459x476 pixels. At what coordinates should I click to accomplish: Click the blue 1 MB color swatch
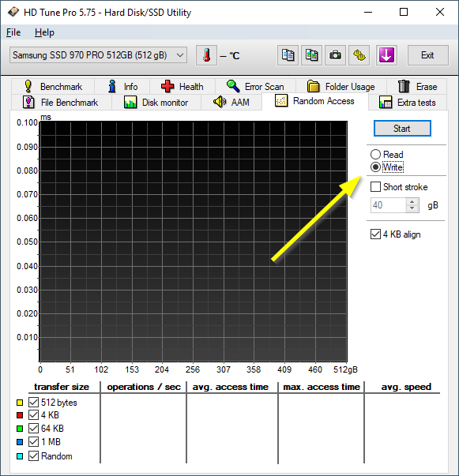pos(20,442)
